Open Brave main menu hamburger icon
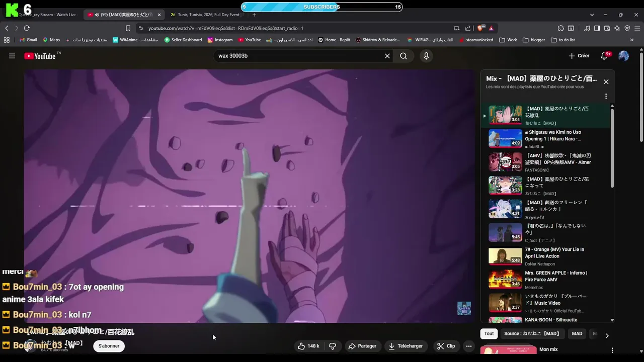This screenshot has width=644, height=362. [637, 28]
